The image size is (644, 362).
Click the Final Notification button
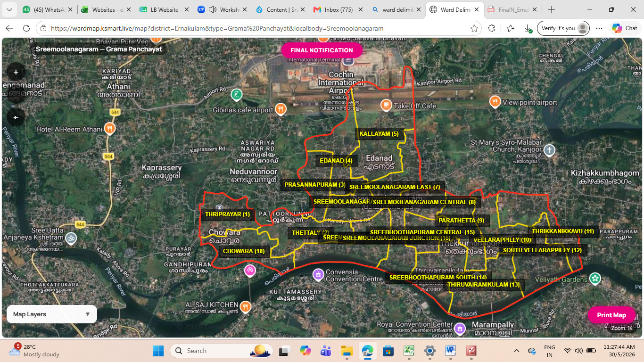(322, 50)
